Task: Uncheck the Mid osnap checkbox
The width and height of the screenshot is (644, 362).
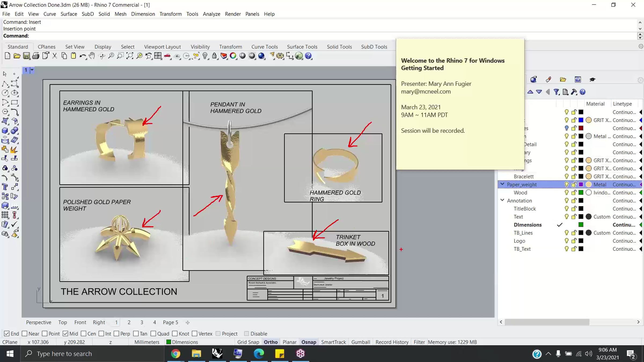Action: (x=65, y=334)
